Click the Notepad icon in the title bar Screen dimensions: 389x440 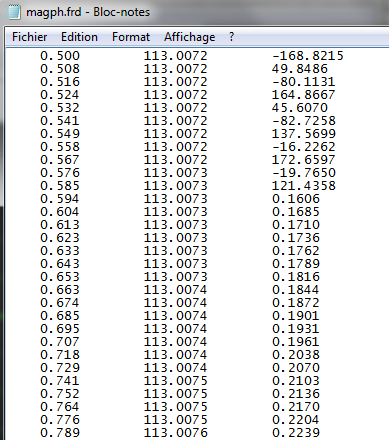(14, 12)
